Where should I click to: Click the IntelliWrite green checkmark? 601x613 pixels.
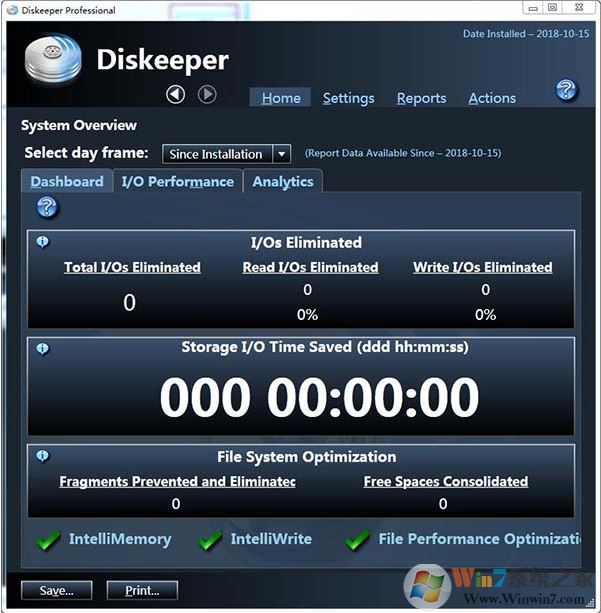210,540
